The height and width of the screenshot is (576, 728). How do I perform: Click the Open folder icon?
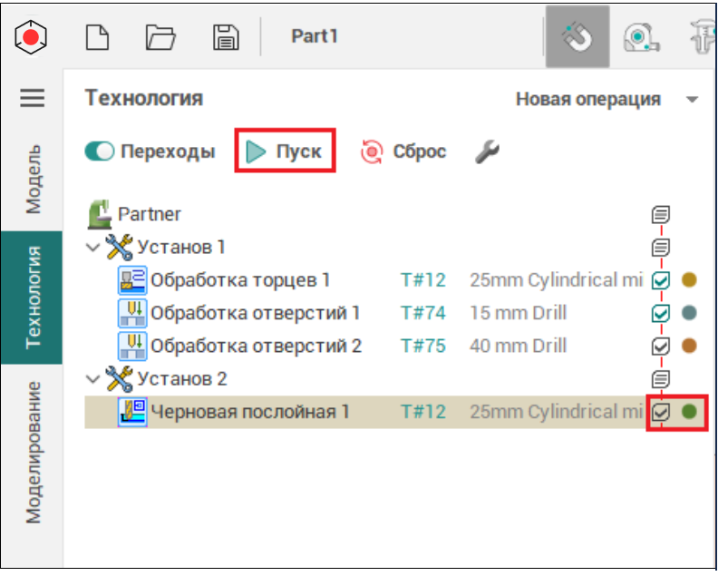[x=160, y=37]
